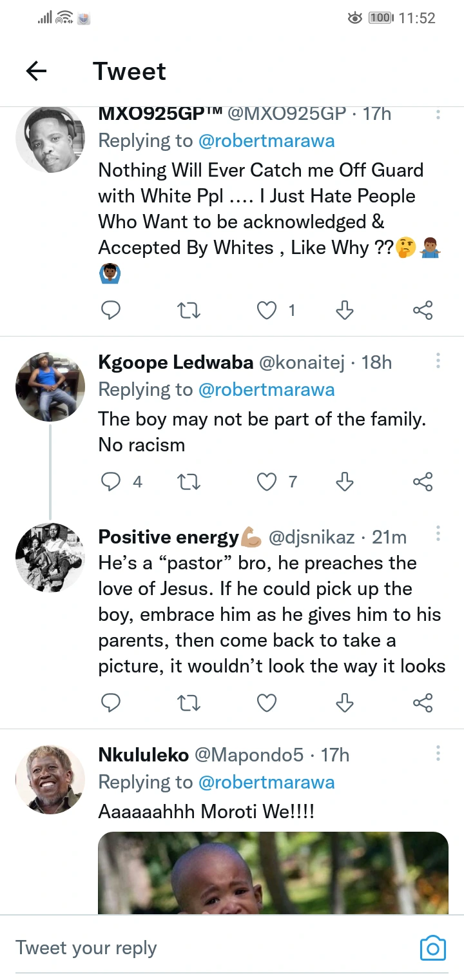Like the Positive energy tweet

(x=267, y=703)
